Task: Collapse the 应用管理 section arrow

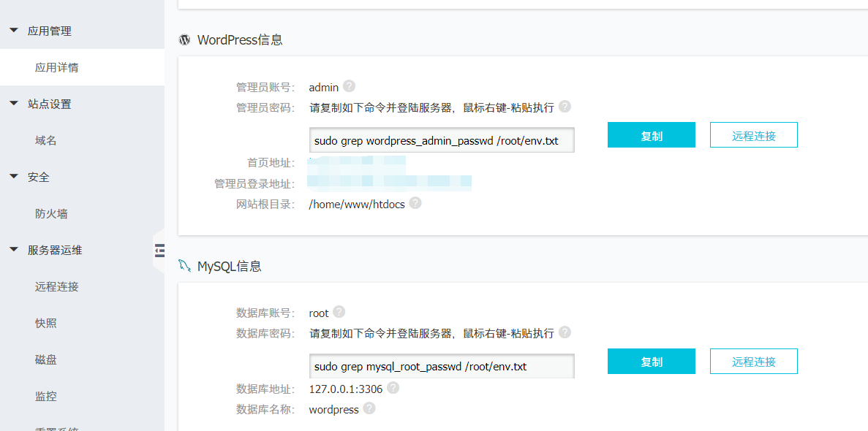Action: (x=14, y=31)
